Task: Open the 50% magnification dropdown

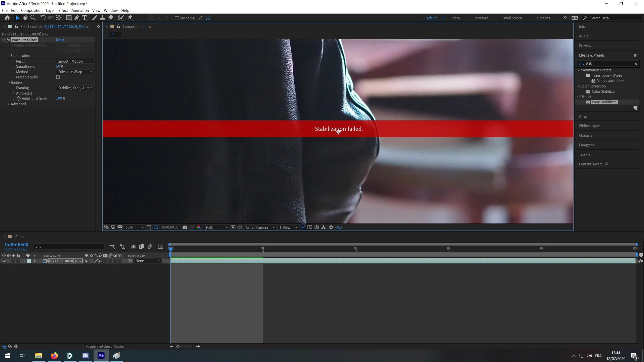Action: (134, 227)
